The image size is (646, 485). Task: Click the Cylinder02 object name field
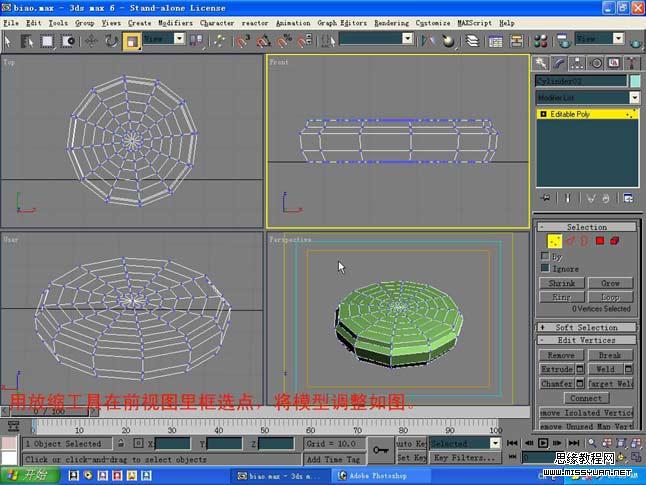pos(581,81)
